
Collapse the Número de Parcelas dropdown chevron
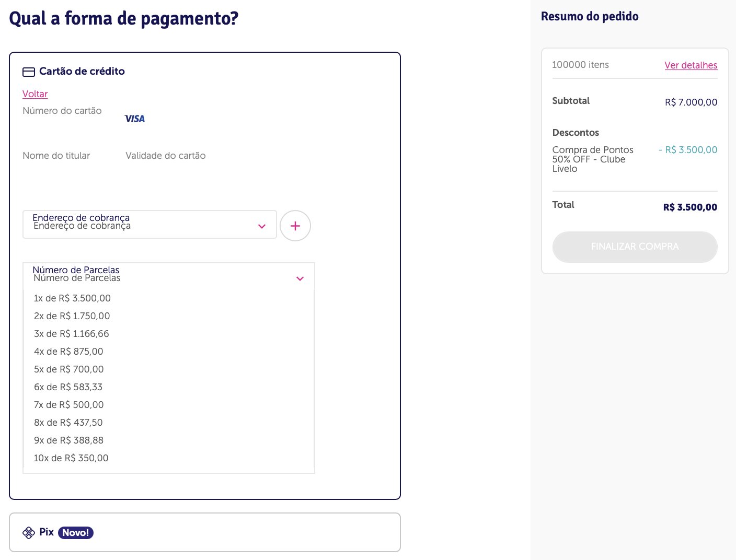300,278
